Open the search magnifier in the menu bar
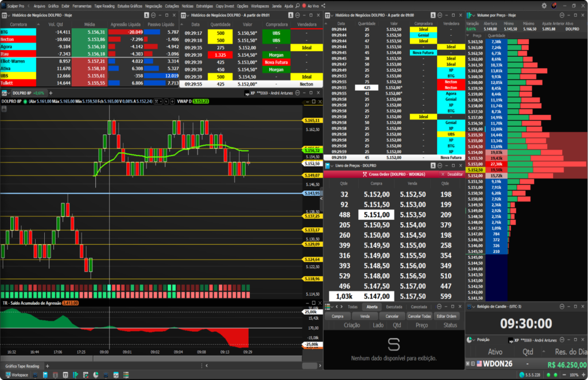This screenshot has height=380, width=588. click(297, 6)
